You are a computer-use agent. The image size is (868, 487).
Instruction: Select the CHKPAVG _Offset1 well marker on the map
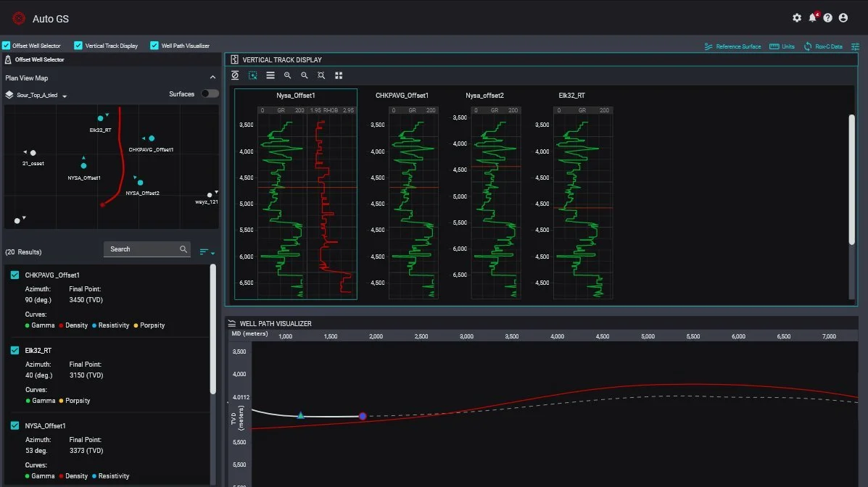151,138
